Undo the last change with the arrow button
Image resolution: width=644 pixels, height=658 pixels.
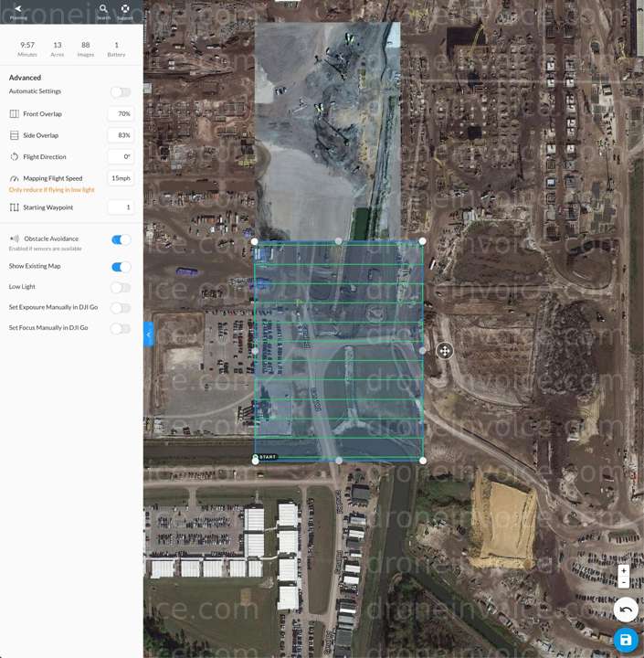(625, 610)
